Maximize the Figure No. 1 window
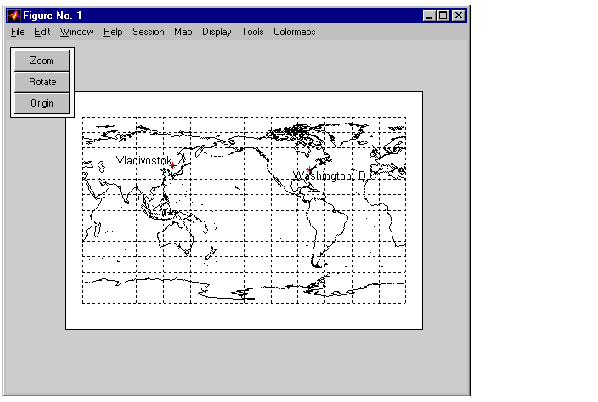598x402 pixels. pyautogui.click(x=443, y=16)
